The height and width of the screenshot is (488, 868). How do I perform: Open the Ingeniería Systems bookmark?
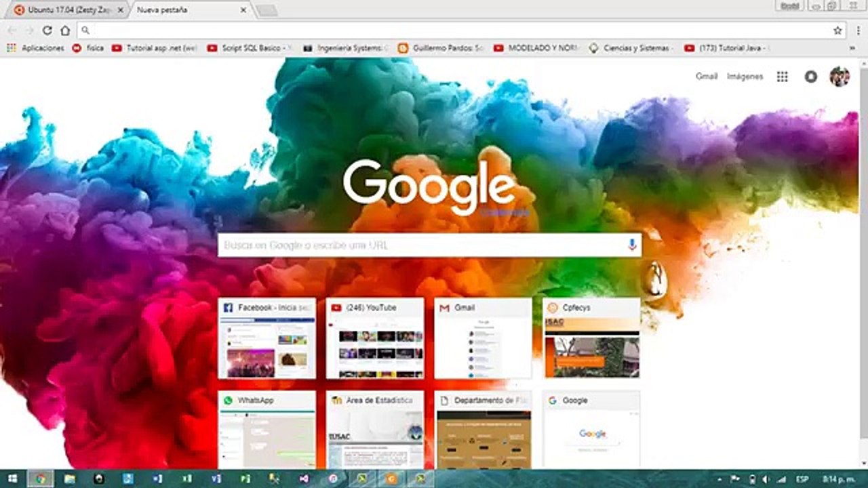pyautogui.click(x=346, y=48)
